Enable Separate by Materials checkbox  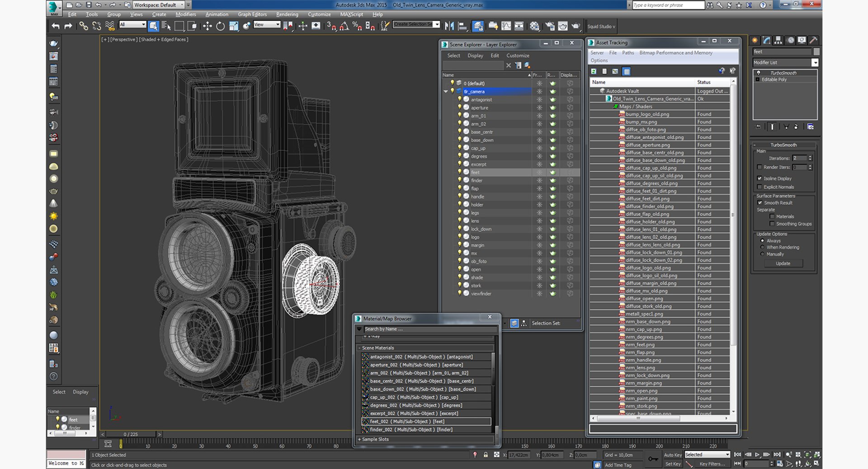click(772, 216)
